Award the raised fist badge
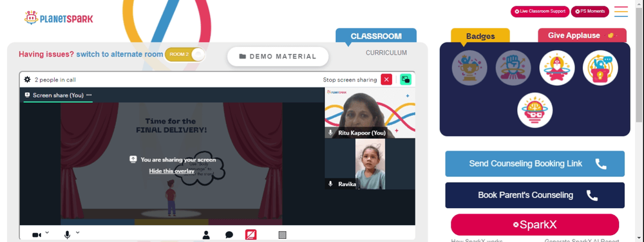The image size is (644, 242). (x=513, y=68)
